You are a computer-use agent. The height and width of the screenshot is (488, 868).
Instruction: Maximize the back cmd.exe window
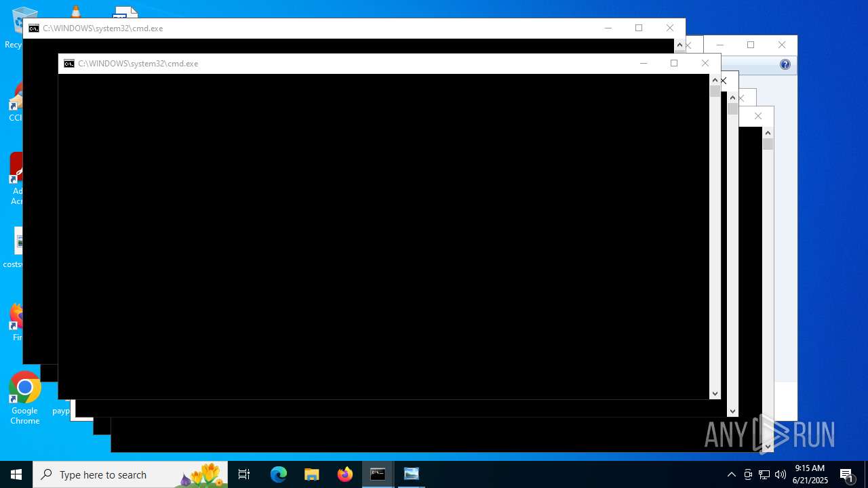click(x=639, y=28)
